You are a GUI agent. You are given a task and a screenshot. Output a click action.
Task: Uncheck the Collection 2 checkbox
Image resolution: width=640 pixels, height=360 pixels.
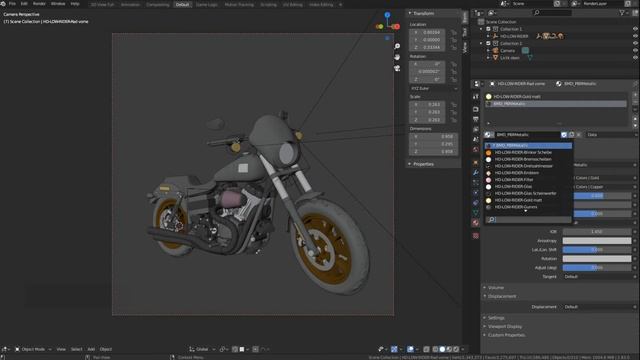click(488, 43)
